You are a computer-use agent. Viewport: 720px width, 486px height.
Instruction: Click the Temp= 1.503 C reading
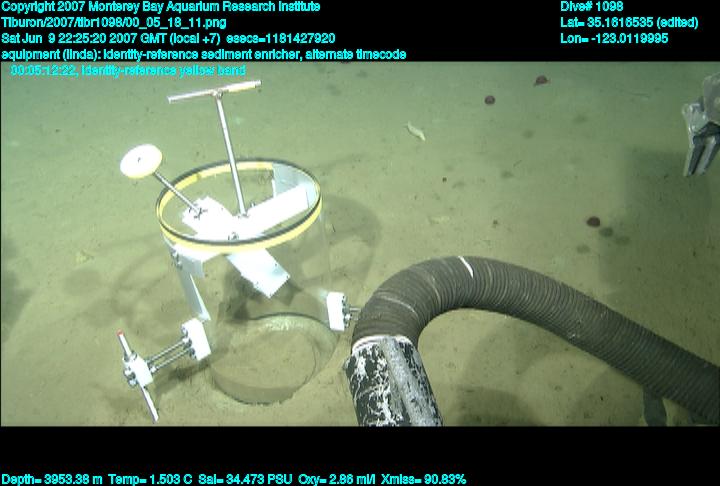point(144,479)
